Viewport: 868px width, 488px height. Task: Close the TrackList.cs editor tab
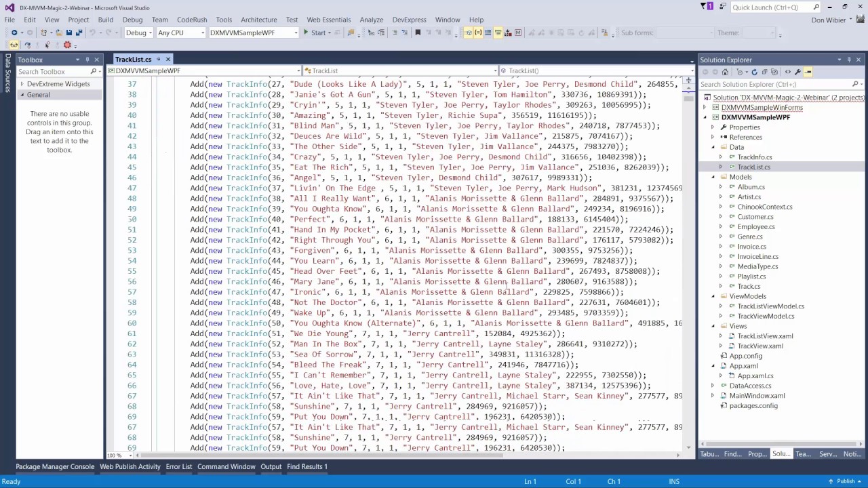pos(168,60)
